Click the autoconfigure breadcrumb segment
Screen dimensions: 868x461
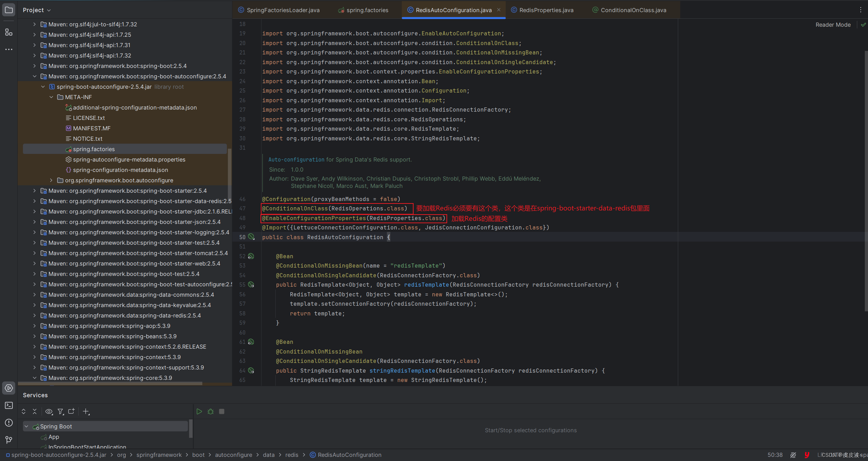233,455
